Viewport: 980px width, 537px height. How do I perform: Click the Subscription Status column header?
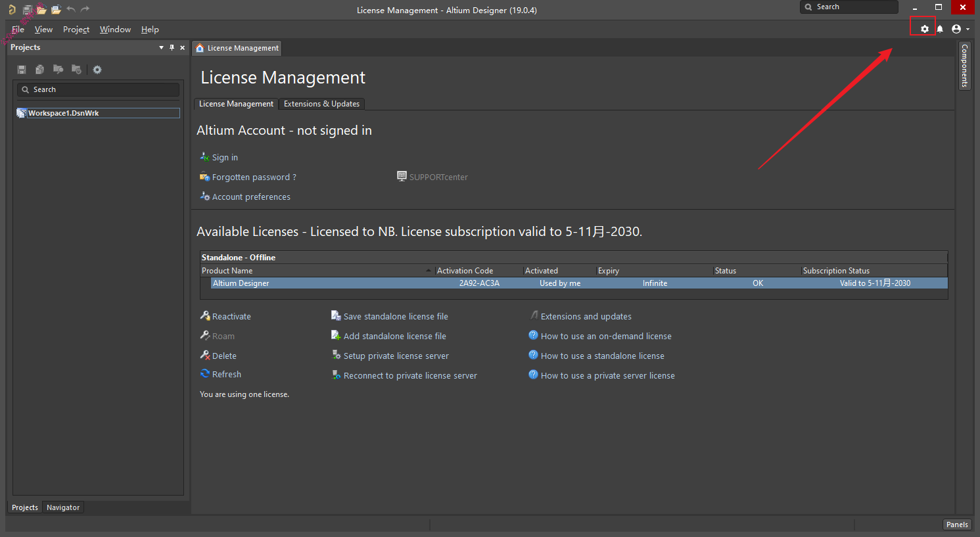click(x=874, y=271)
